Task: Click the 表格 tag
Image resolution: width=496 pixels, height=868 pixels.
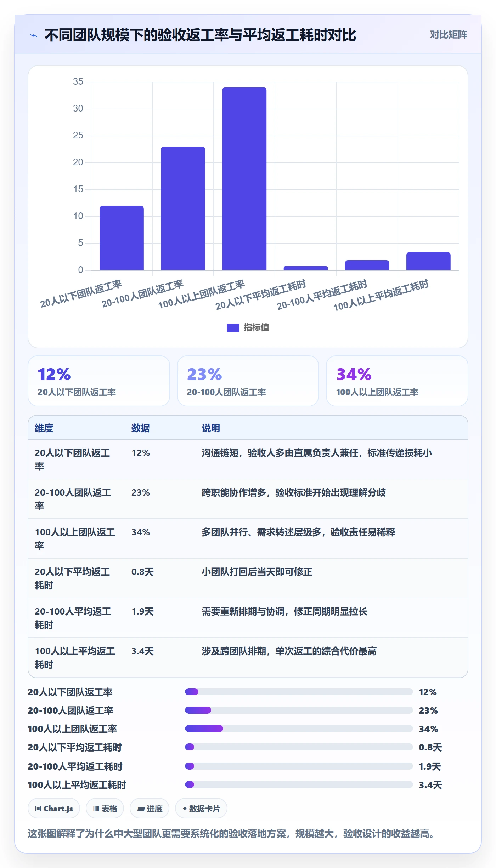Action: [105, 809]
